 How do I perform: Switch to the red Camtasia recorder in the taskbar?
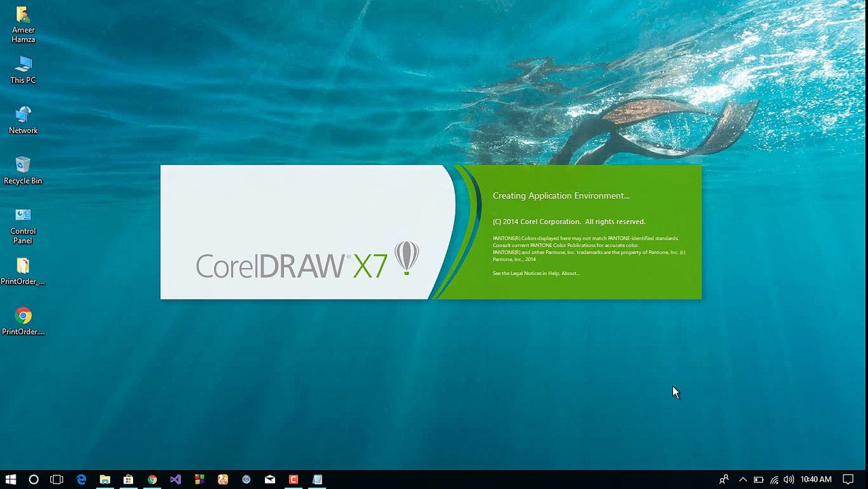293,479
